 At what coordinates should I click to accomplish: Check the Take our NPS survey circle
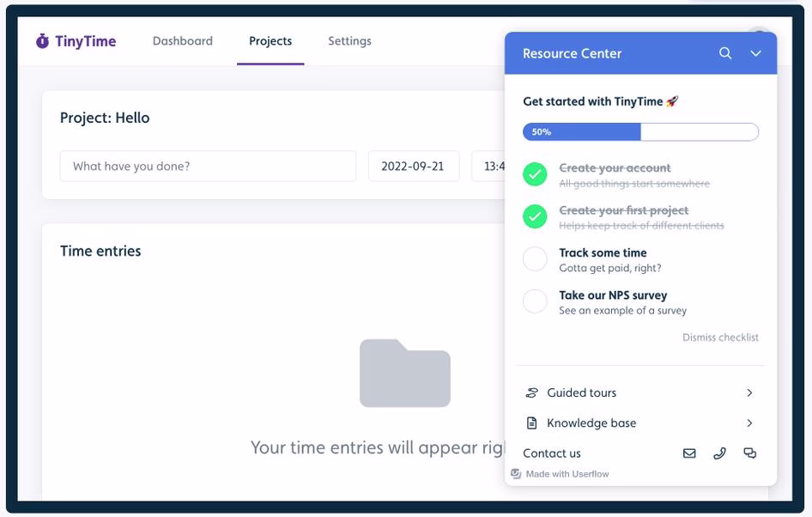(535, 301)
